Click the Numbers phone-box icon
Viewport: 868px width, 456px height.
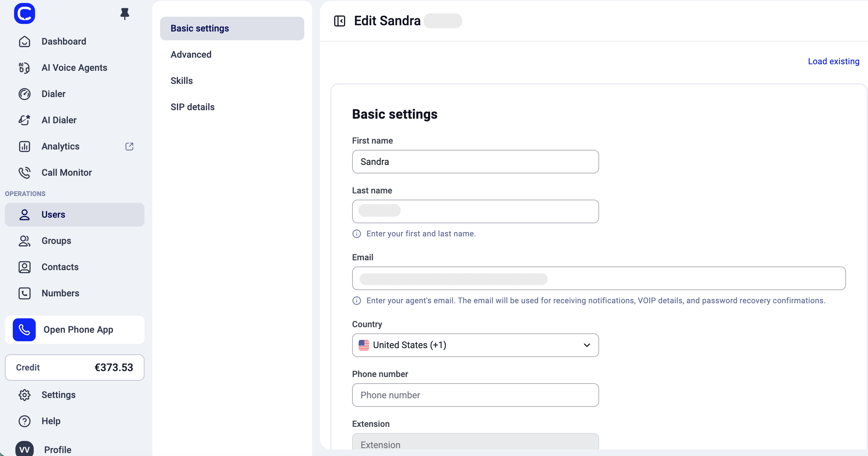(24, 293)
